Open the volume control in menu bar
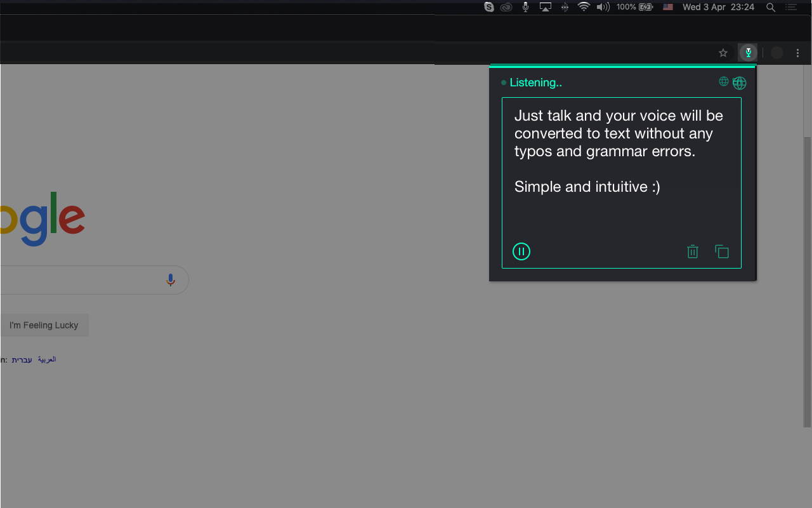812x508 pixels. [603, 7]
